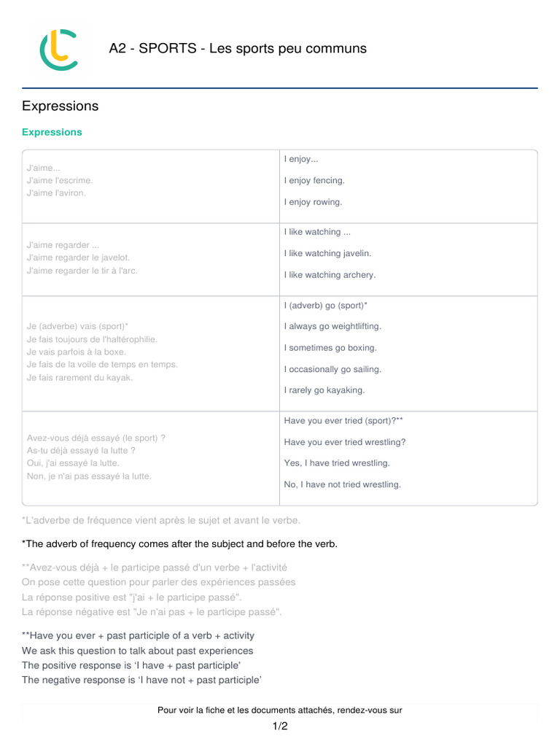
Task: Click "As-tu déjà essayé la lutte ?"
Action: 81,451
